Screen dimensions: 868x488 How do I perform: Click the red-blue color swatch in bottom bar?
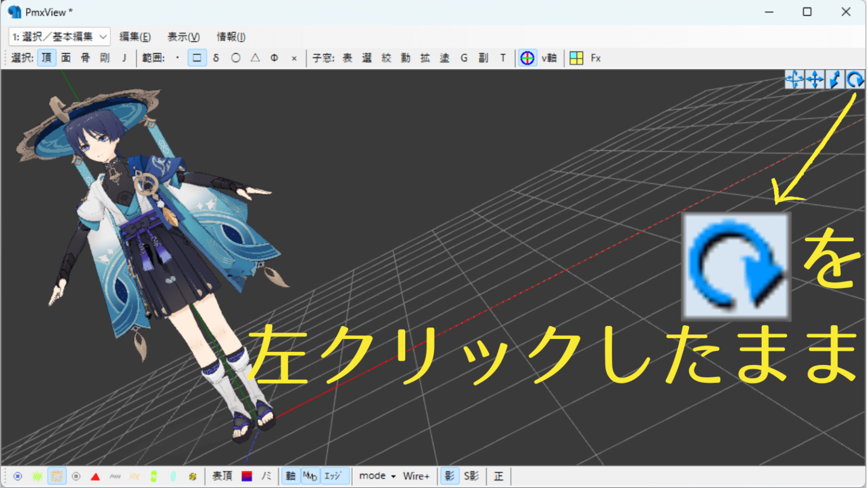[247, 476]
